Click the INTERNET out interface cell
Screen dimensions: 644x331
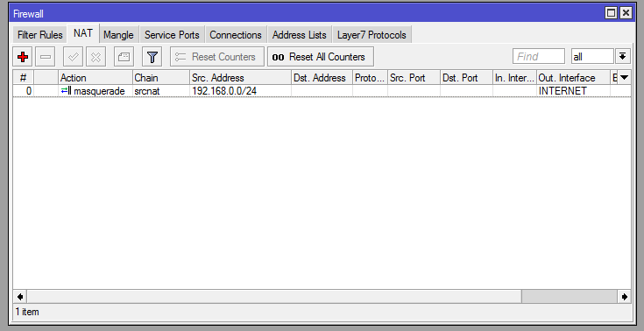tap(573, 91)
